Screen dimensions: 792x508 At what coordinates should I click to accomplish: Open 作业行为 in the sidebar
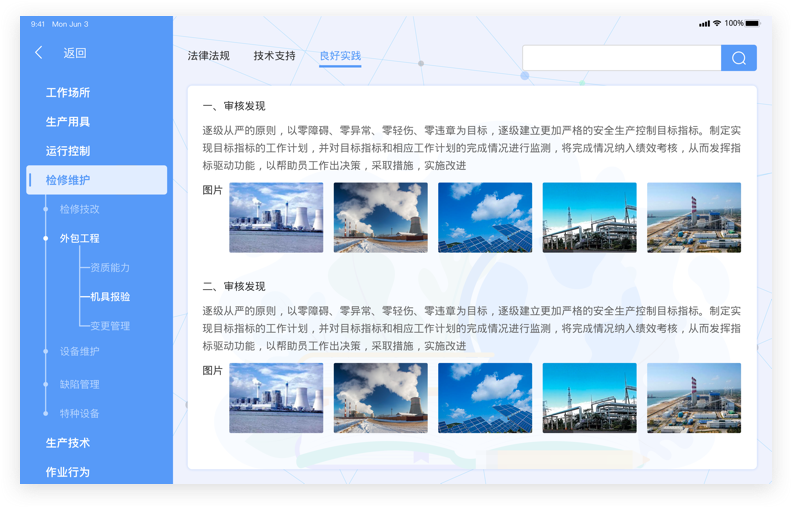[x=68, y=472]
